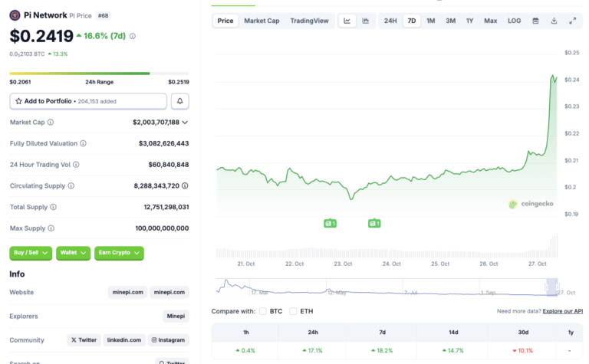Click info icon beside Fully Diluted Valuation
Image resolution: width=589 pixels, height=364 pixels.
[x=84, y=143]
